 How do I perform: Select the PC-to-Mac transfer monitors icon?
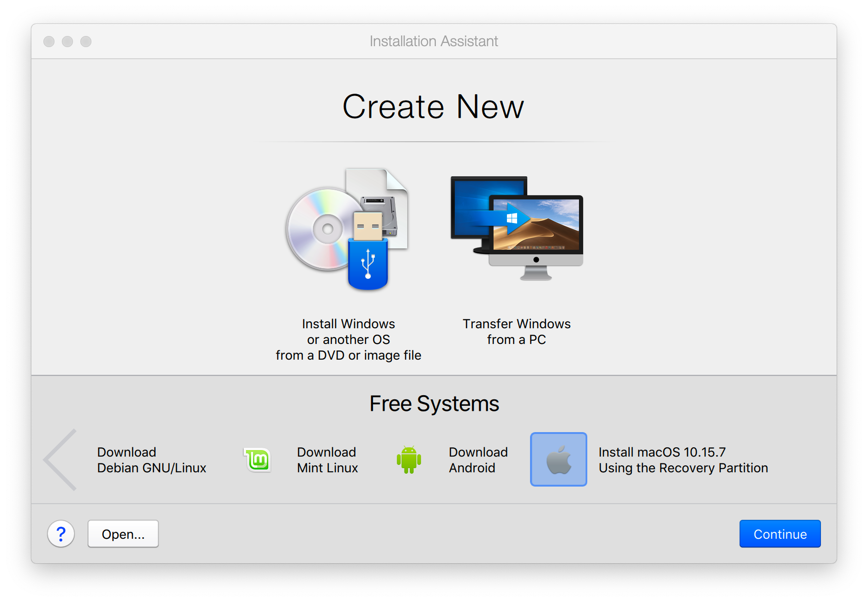coord(517,228)
